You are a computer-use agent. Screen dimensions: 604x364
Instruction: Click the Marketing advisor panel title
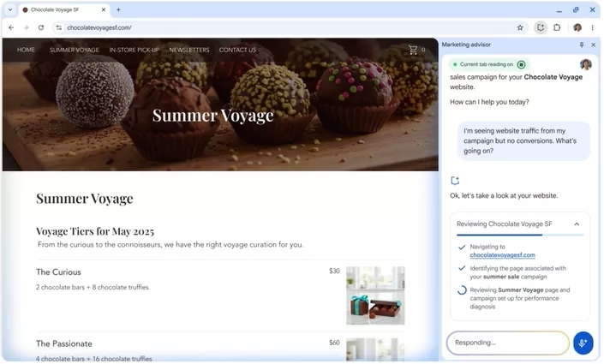click(x=466, y=45)
